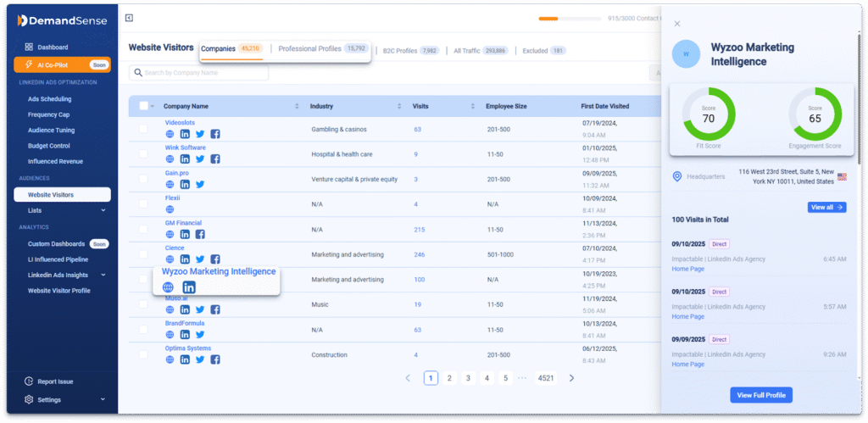Screen dimensions: 868x423
Task: Open Flexii website globe icon
Action: coord(170,209)
